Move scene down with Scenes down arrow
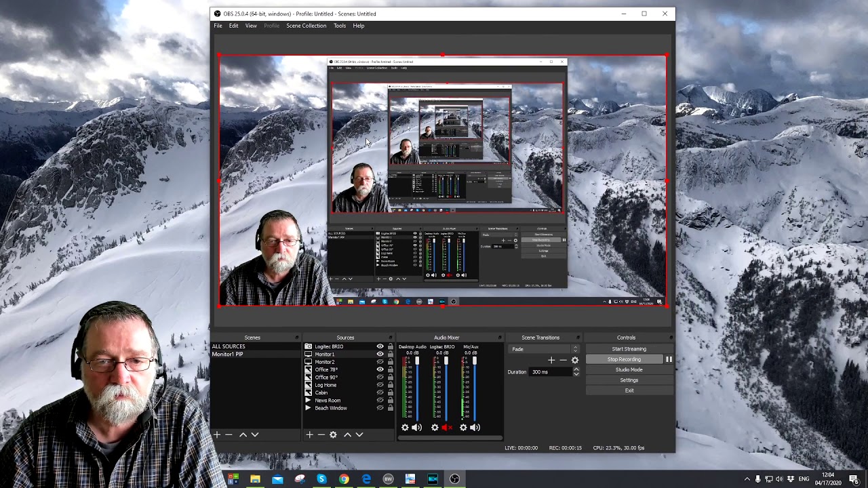 (x=255, y=434)
